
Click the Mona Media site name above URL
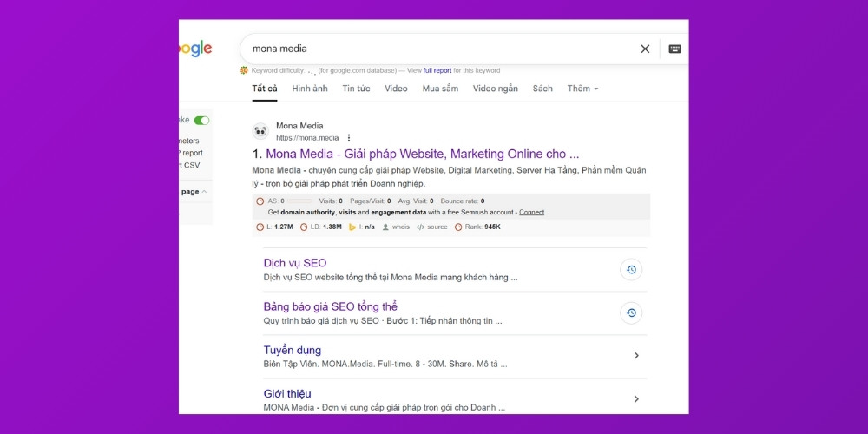299,126
